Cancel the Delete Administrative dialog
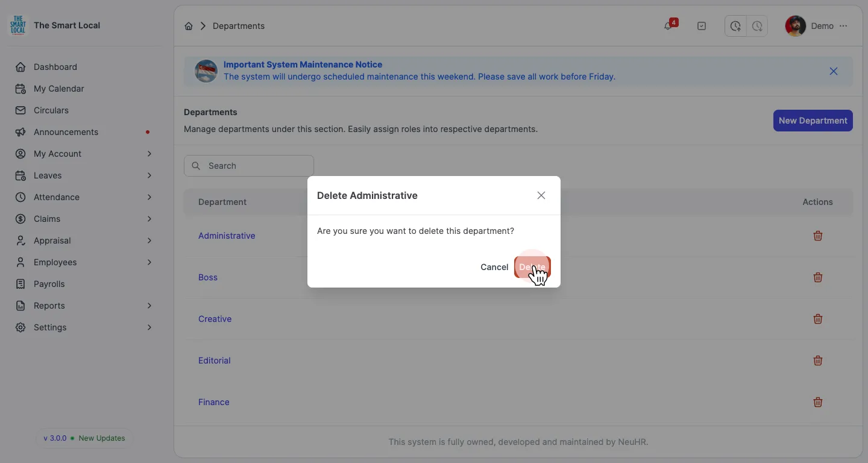 point(494,267)
